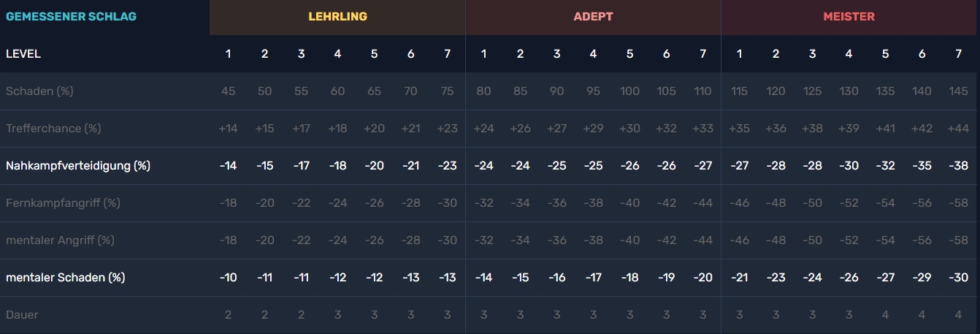Click the Schaden value 100

[x=629, y=91]
